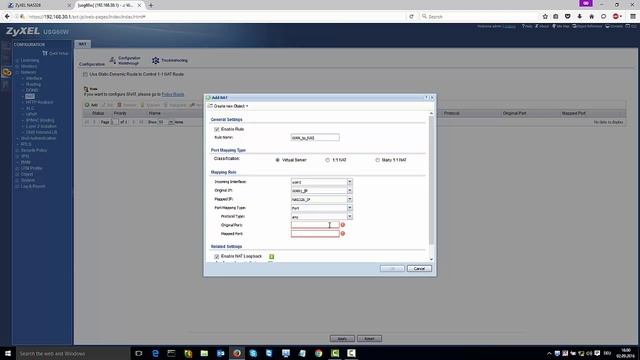This screenshot has height=360, width=640.
Task: Open Routing in the Network menu
Action: [x=33, y=84]
